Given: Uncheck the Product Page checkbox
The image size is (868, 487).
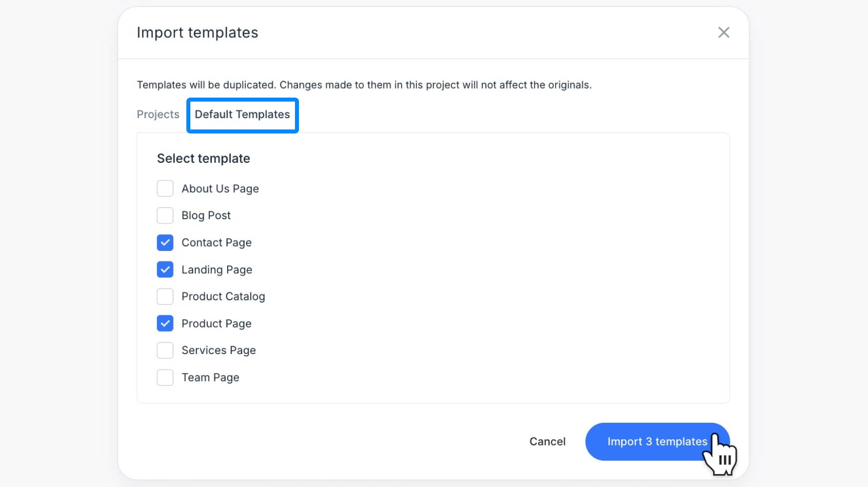Looking at the screenshot, I should click(x=165, y=324).
